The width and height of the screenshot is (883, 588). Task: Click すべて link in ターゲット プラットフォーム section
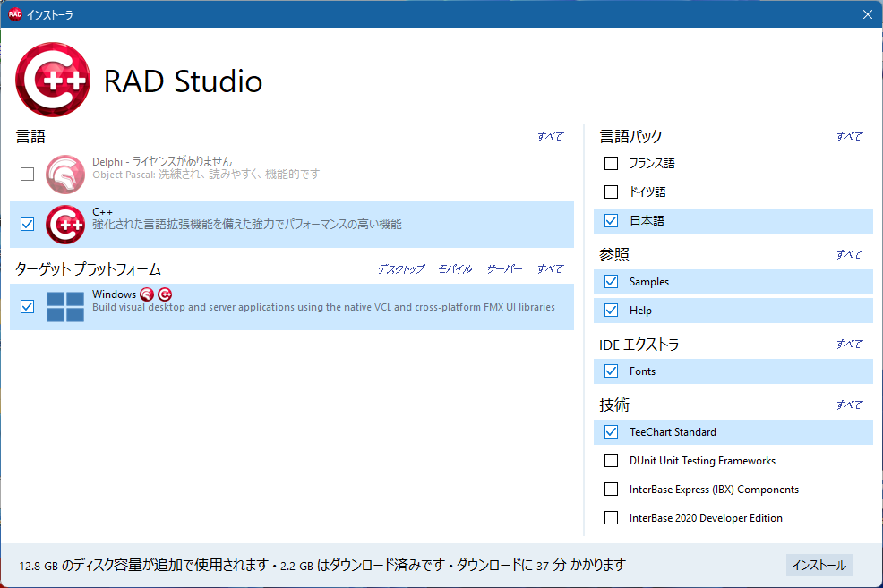550,269
